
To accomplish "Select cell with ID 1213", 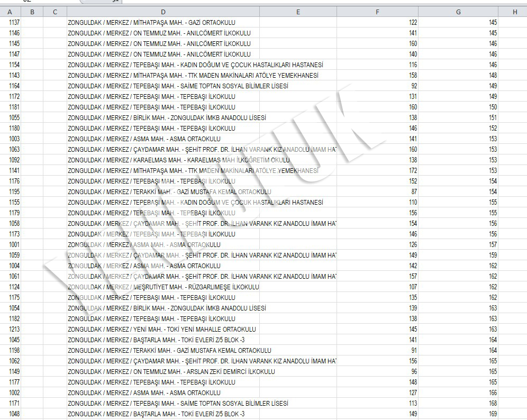I will (14, 330).
